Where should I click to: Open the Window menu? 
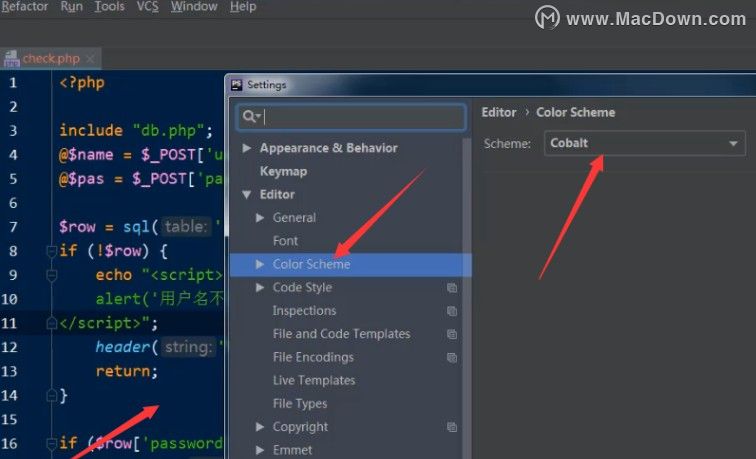[x=194, y=7]
